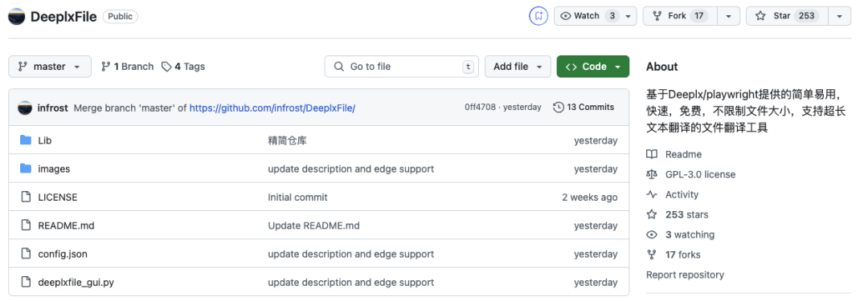Image resolution: width=868 pixels, height=301 pixels.
Task: Click the images folder icon
Action: click(26, 169)
